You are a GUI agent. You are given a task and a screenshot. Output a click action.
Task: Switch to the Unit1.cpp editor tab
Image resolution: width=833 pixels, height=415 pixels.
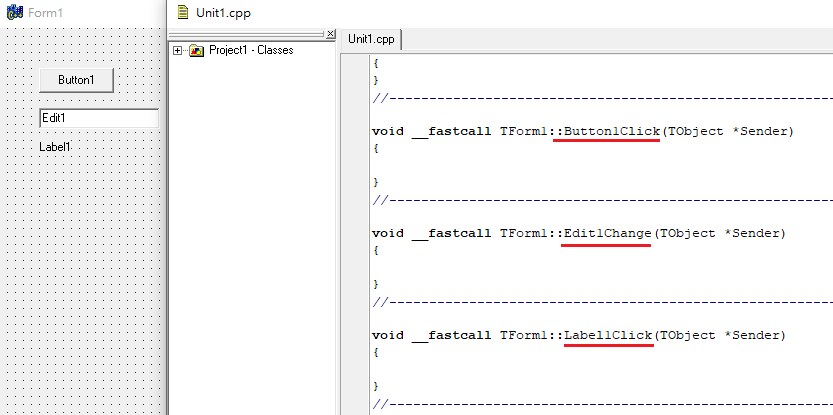pyautogui.click(x=371, y=39)
